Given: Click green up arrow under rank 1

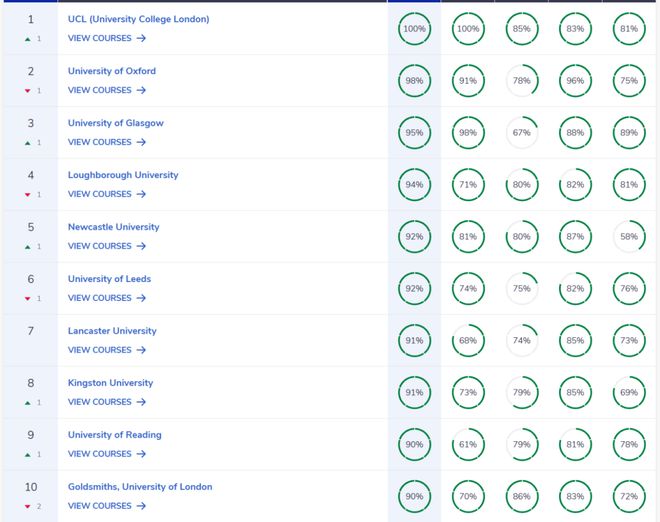Looking at the screenshot, I should [28, 39].
